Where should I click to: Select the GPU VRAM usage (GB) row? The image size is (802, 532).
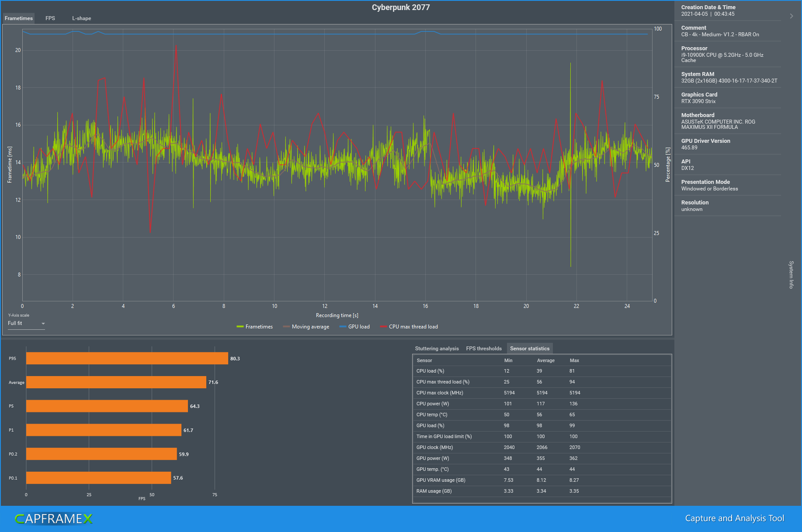coord(542,480)
